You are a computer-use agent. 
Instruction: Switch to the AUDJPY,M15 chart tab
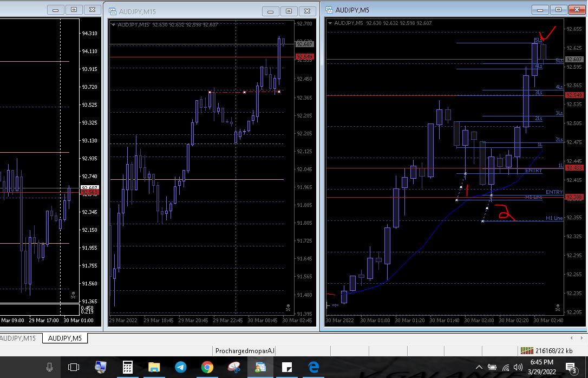[18, 338]
